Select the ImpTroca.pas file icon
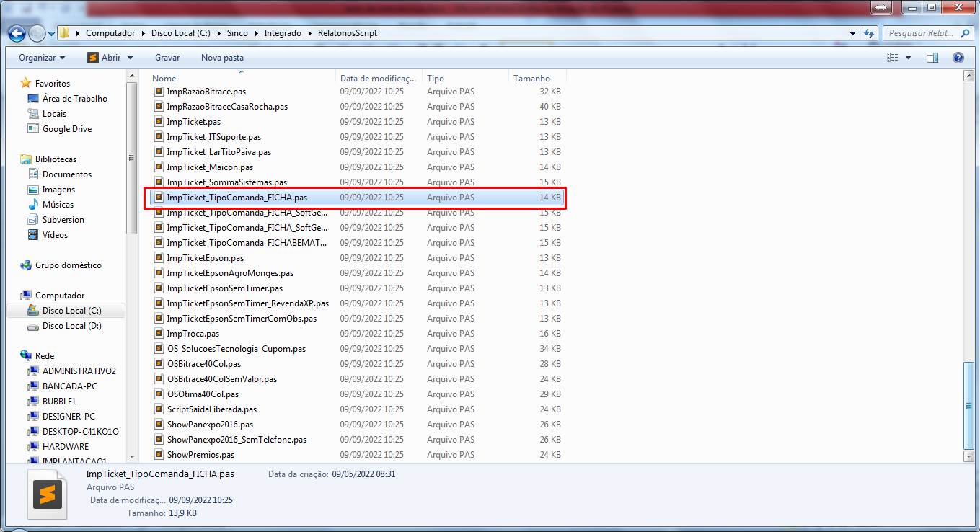Image resolution: width=980 pixels, height=532 pixels. click(x=159, y=334)
